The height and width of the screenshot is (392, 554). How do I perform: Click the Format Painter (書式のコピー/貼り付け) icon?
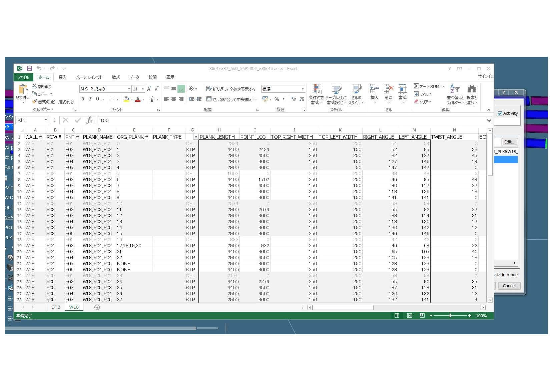click(x=34, y=101)
